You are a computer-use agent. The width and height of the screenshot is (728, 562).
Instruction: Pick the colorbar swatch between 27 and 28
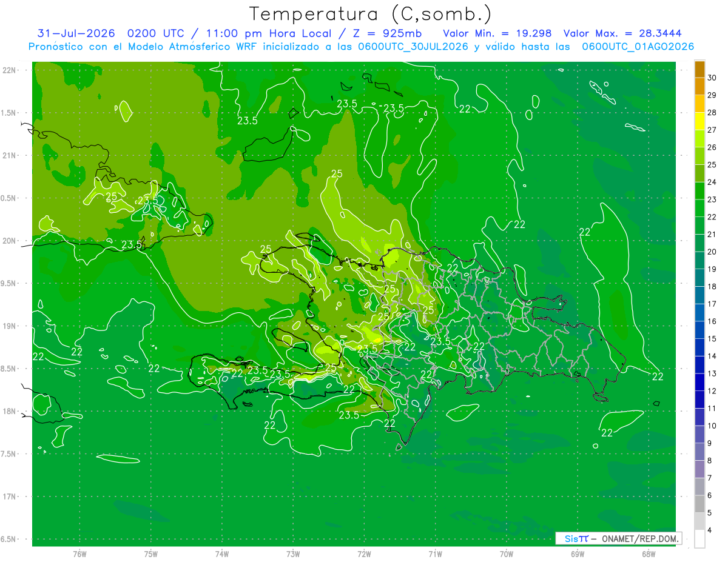coord(699,121)
